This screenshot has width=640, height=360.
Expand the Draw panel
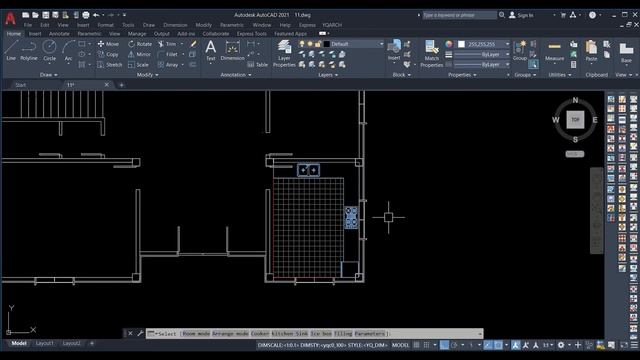click(x=49, y=75)
